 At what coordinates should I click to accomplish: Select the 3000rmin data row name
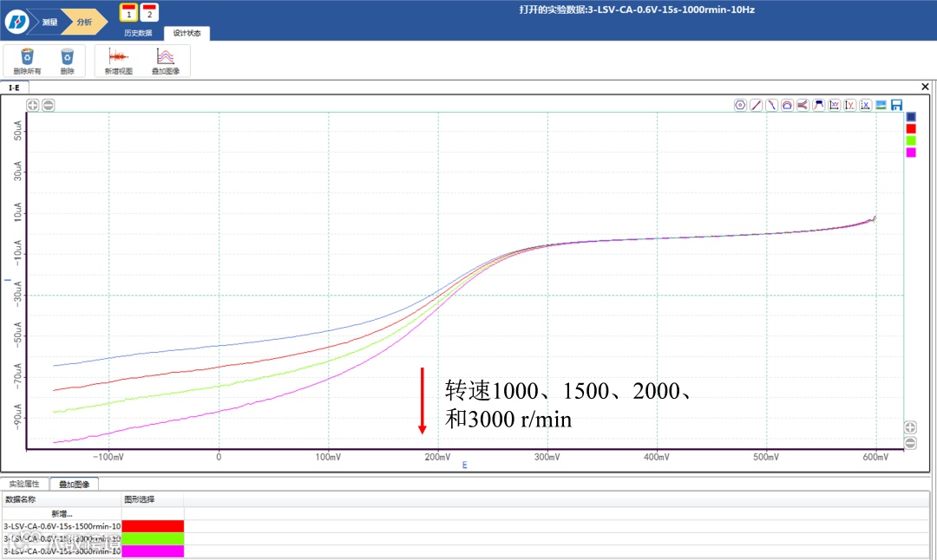62,551
